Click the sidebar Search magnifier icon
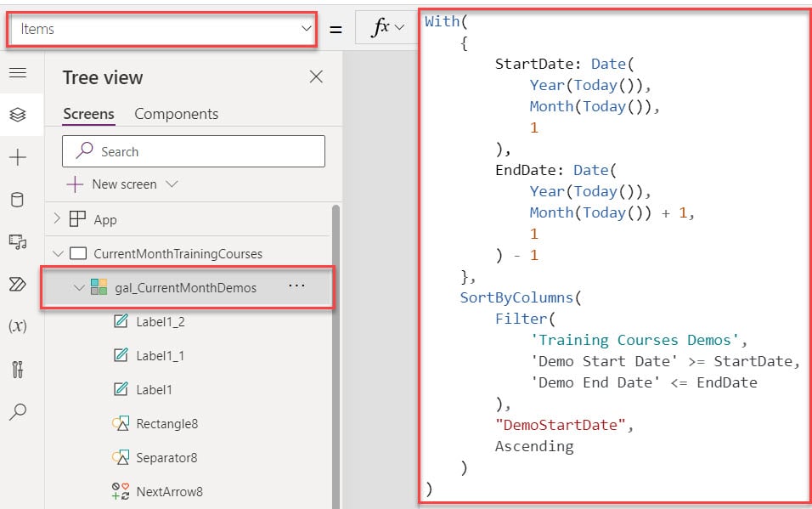Image resolution: width=812 pixels, height=509 pixels. pos(18,411)
